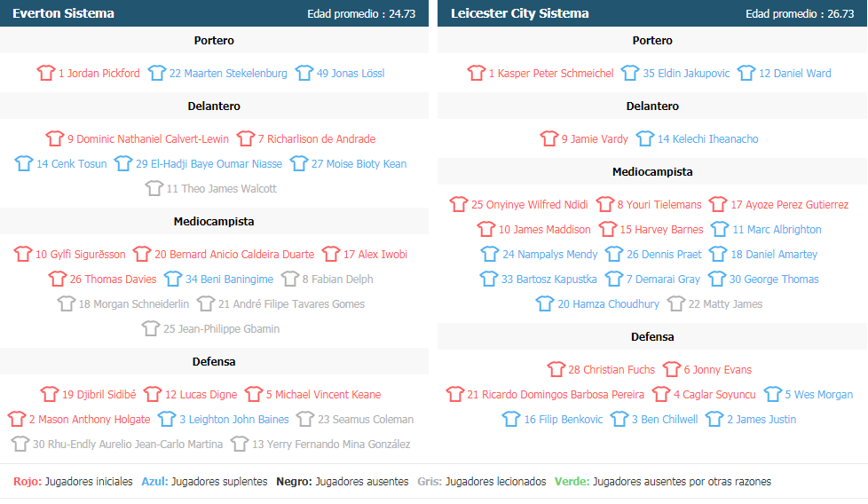Select James Maddison's name

545,230
